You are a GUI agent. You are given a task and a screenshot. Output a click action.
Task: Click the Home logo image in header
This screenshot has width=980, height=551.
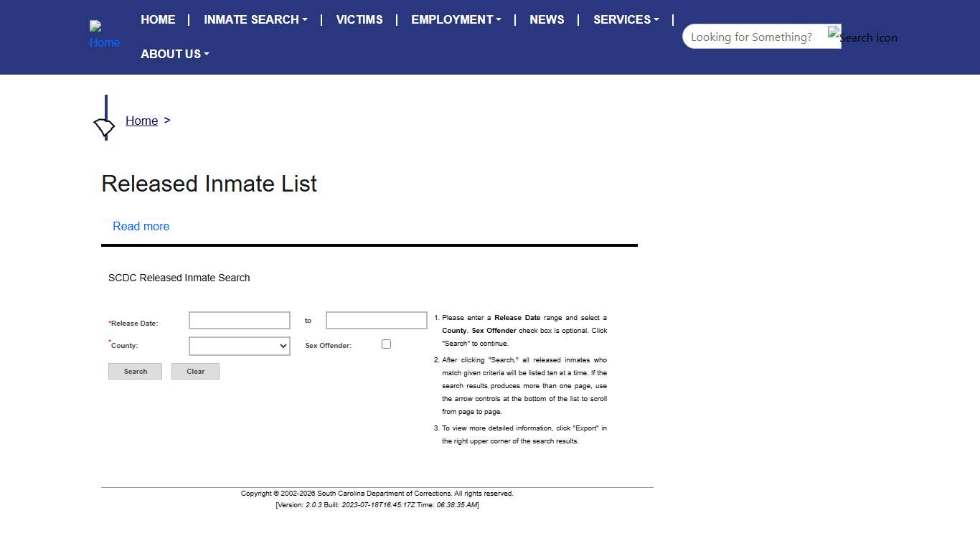click(104, 35)
